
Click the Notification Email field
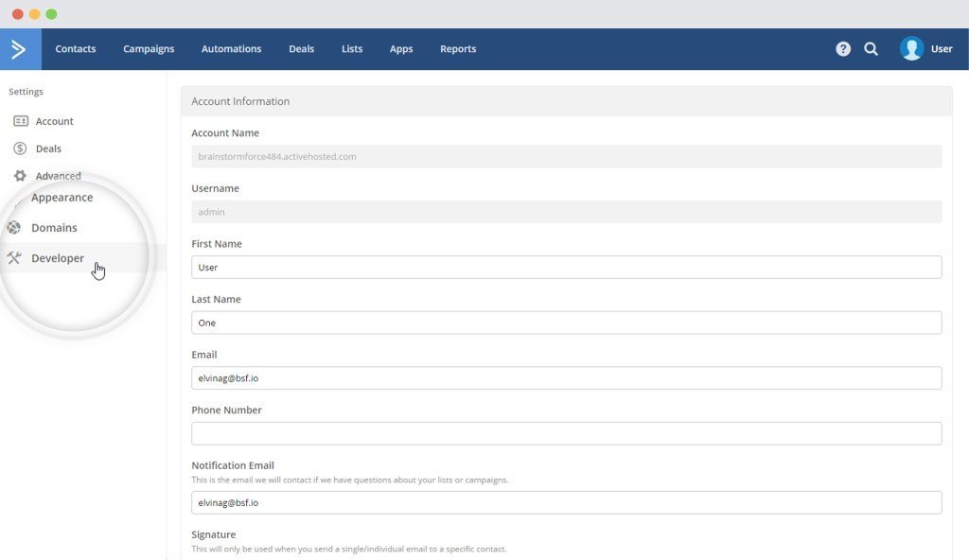(566, 501)
